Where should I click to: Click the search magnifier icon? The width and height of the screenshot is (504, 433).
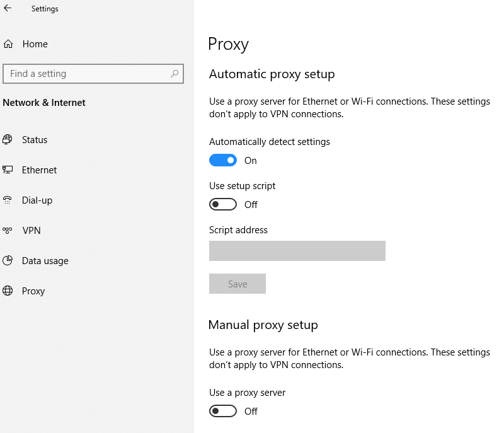tap(174, 74)
